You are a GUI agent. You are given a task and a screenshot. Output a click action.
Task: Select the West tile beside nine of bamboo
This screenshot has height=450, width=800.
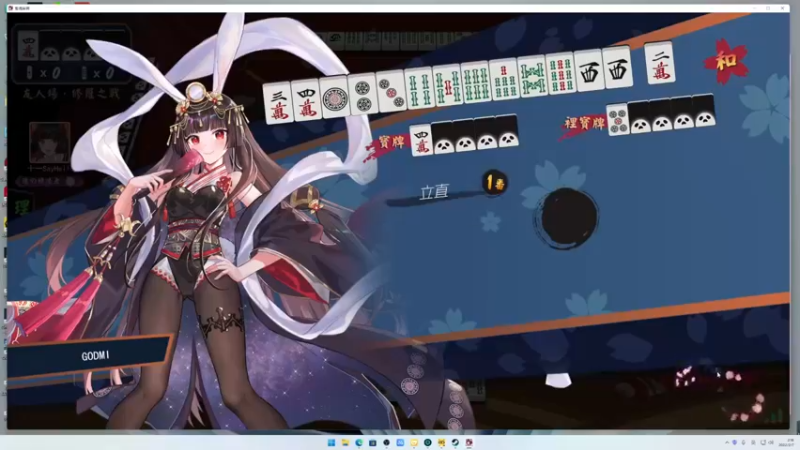click(x=588, y=69)
